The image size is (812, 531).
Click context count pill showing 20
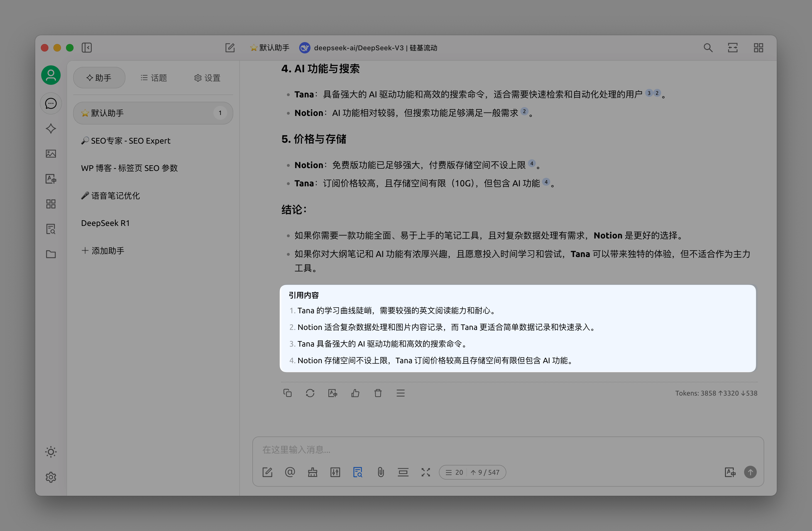click(x=472, y=472)
